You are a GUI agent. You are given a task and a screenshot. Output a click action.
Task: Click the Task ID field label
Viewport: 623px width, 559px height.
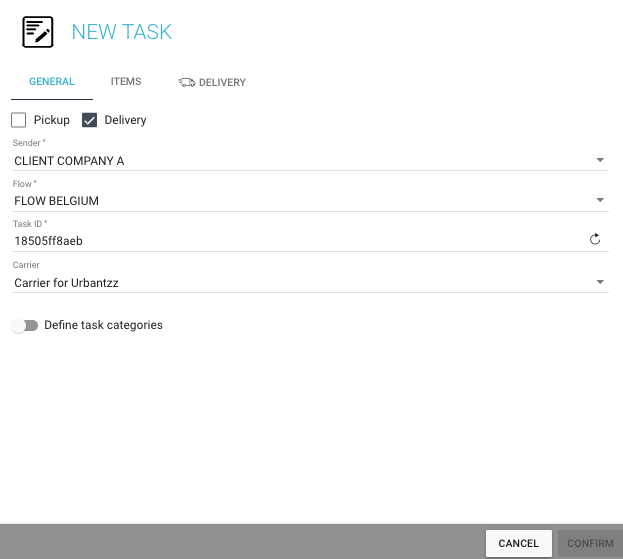pos(30,224)
